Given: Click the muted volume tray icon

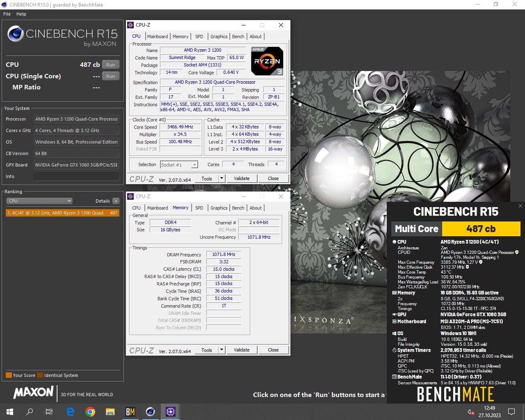Looking at the screenshot, I should point(471,412).
